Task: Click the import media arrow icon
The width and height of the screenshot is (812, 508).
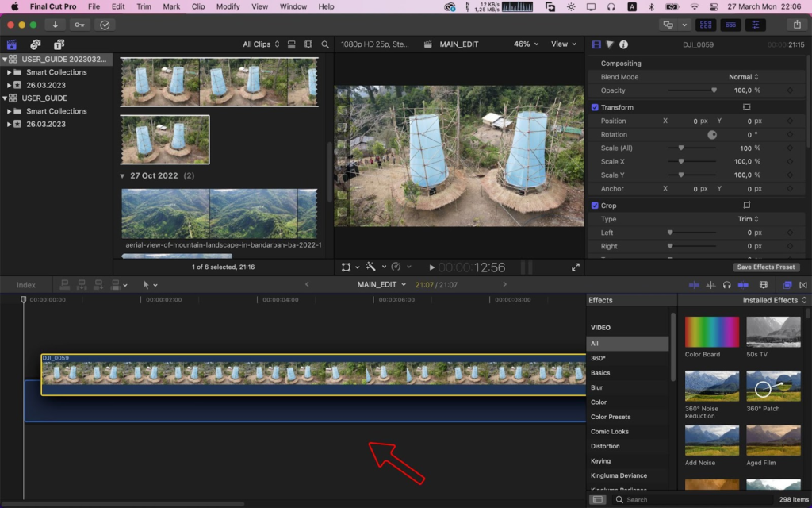Action: click(55, 25)
